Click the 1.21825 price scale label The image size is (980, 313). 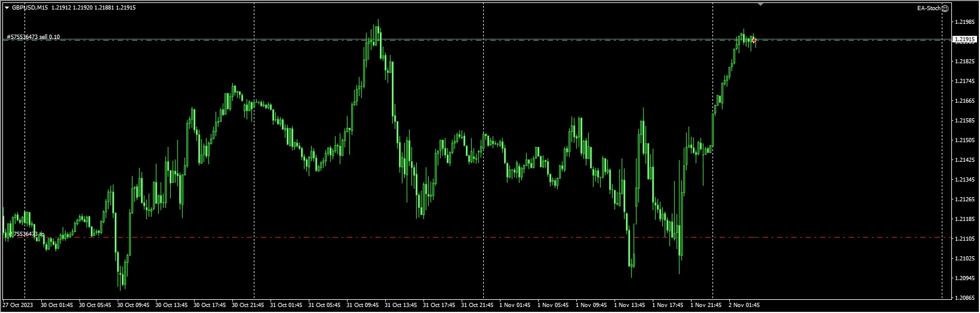point(964,62)
